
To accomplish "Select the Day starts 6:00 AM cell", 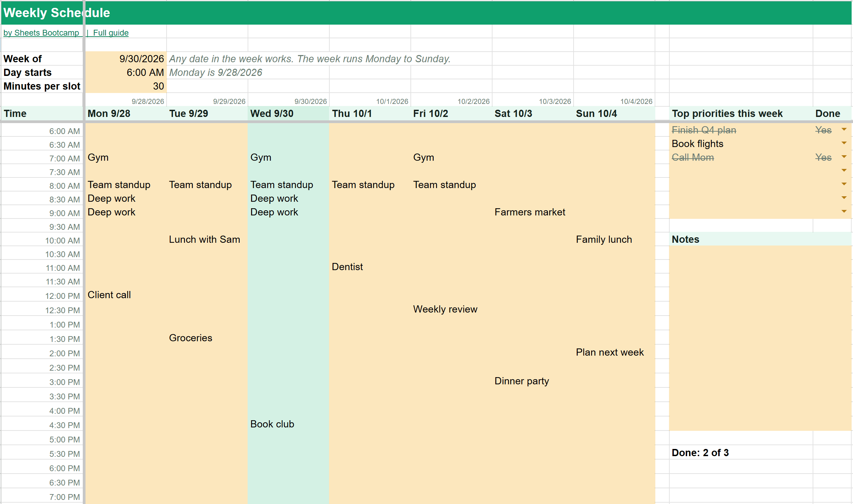I will click(126, 72).
